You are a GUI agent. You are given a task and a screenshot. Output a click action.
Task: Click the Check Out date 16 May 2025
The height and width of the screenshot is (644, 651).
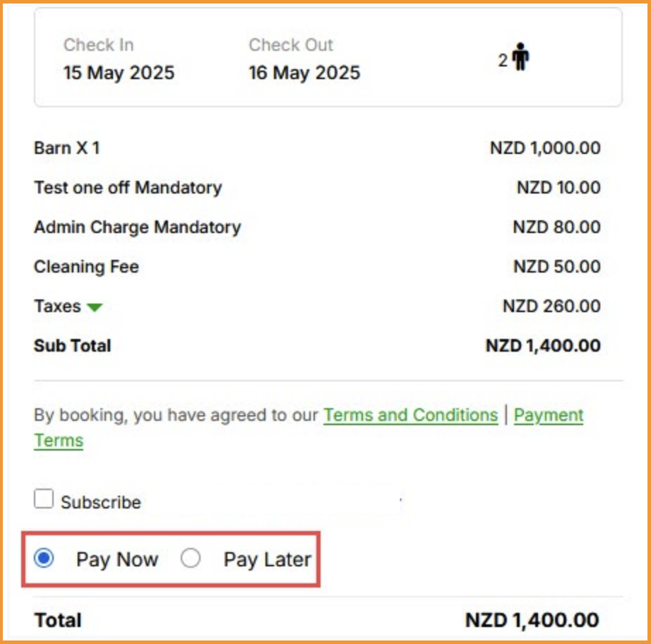304,73
